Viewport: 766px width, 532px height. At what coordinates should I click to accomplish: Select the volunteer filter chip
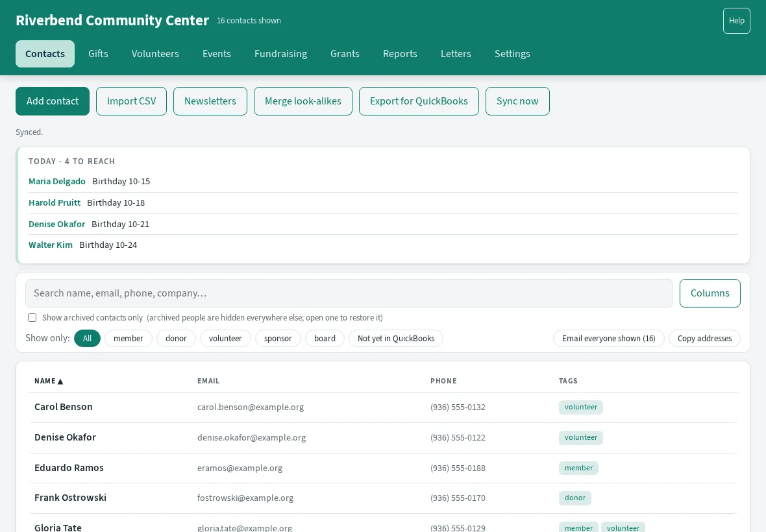pyautogui.click(x=225, y=338)
